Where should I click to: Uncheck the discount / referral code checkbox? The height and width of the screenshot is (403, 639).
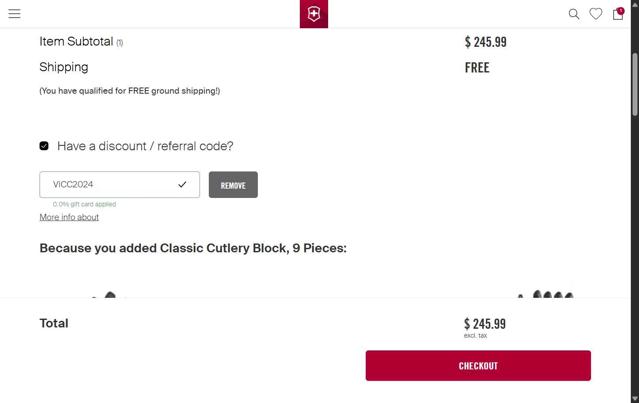coord(44,146)
